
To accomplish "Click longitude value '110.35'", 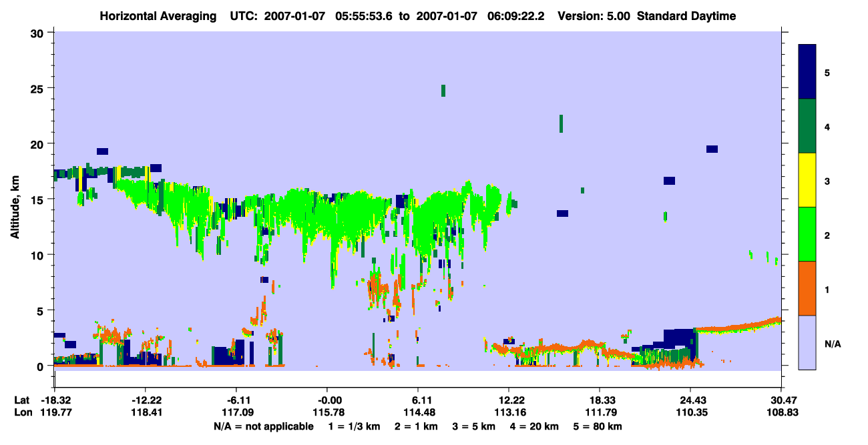I will pyautogui.click(x=690, y=412).
